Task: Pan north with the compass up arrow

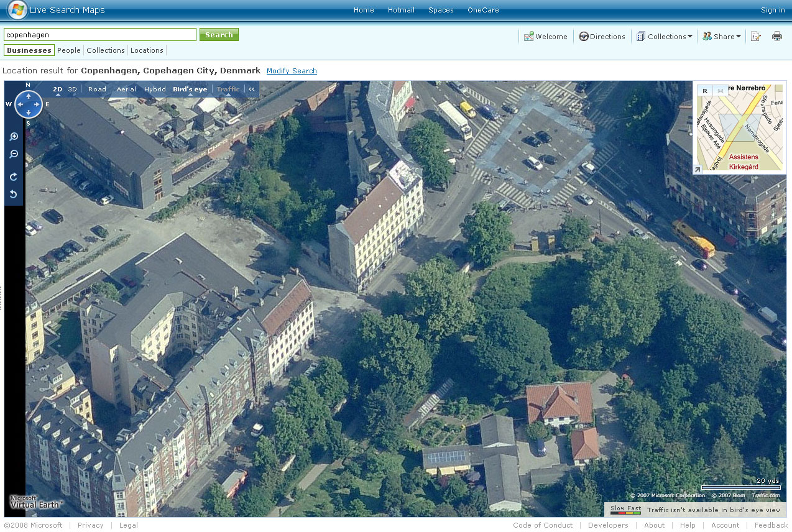Action: coord(29,95)
